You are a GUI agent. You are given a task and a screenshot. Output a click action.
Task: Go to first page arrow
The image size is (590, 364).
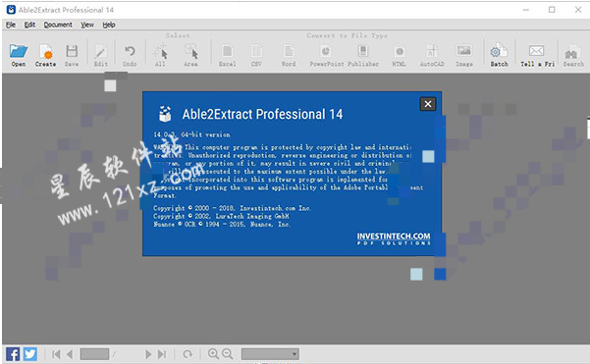click(x=56, y=354)
